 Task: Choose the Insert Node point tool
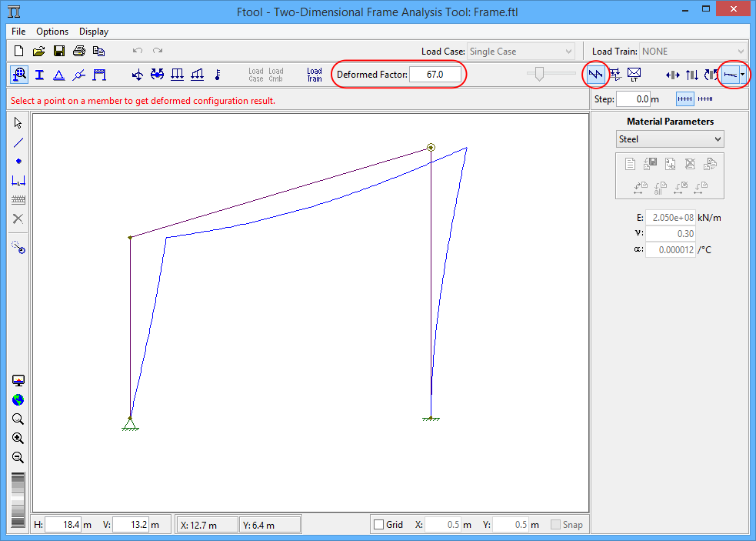click(x=18, y=161)
